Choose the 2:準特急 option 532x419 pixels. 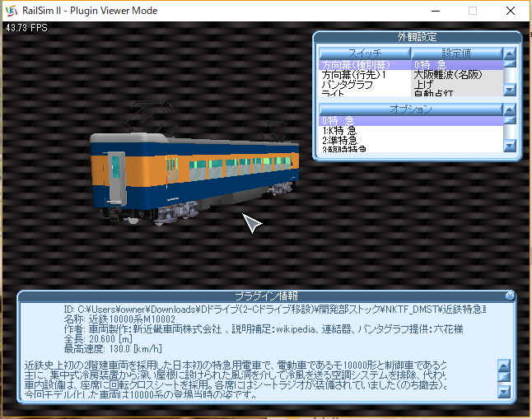tap(411, 140)
